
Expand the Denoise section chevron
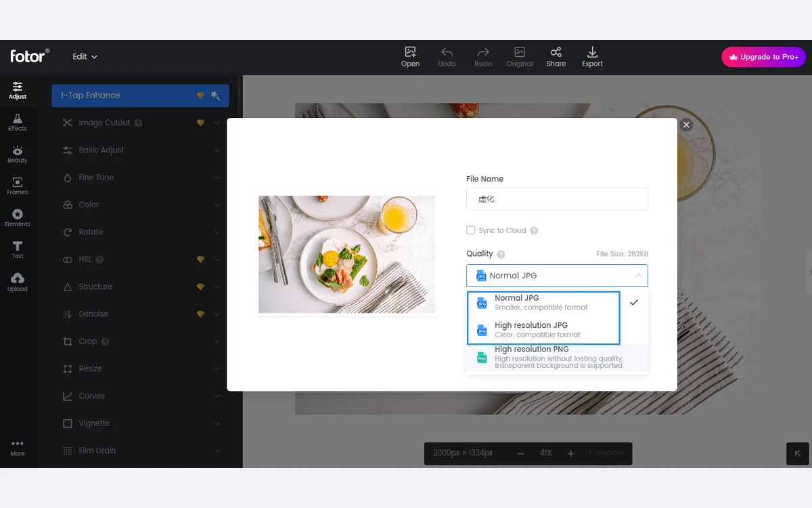pyautogui.click(x=217, y=314)
